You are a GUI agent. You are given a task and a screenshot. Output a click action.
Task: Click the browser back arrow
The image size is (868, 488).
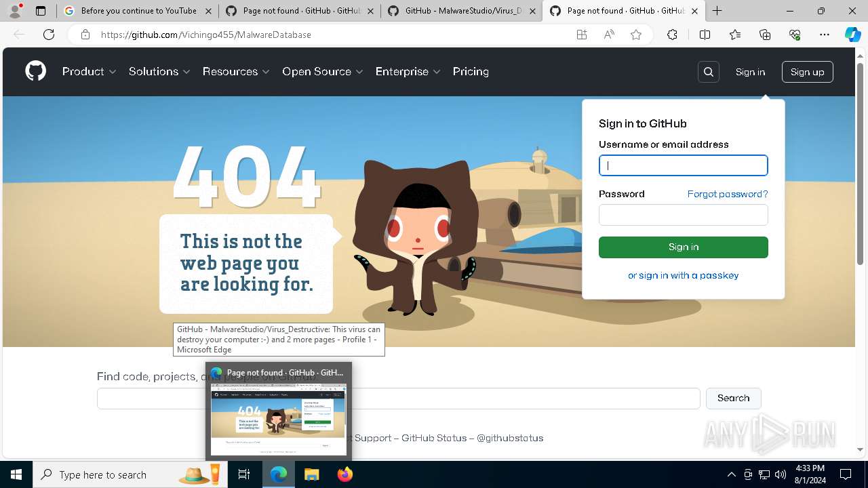19,35
